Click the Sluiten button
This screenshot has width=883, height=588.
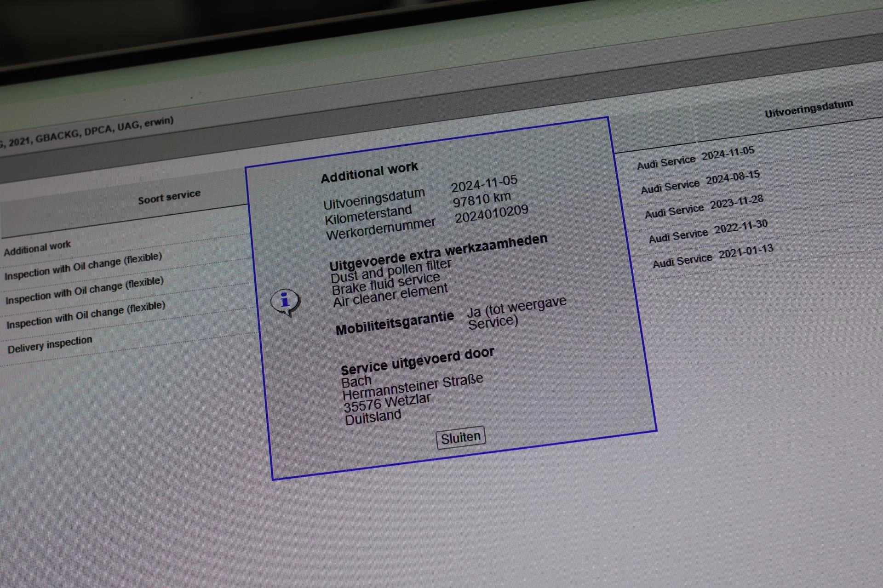(x=460, y=437)
